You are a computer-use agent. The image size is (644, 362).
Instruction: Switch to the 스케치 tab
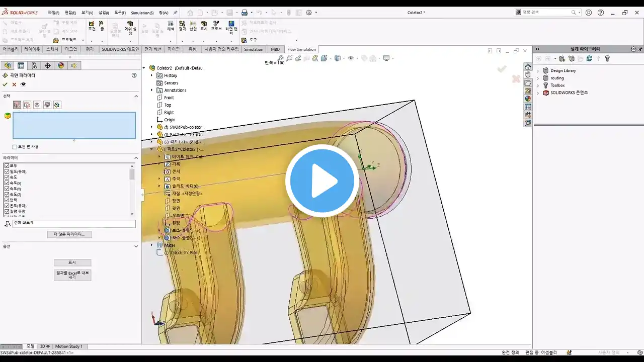(x=52, y=49)
